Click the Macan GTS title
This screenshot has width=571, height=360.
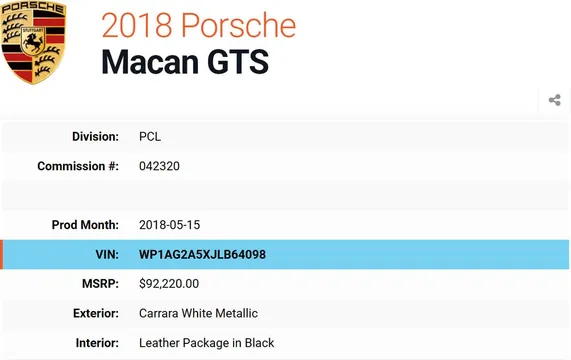pos(185,62)
